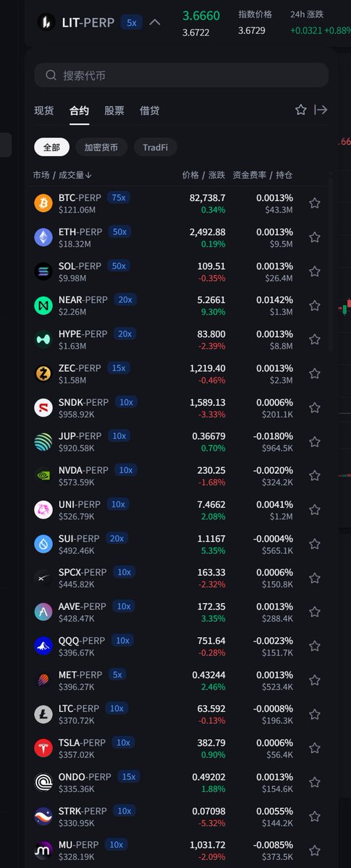The height and width of the screenshot is (868, 351).
Task: Toggle favorite star for AAVE-PERP
Action: (x=315, y=612)
